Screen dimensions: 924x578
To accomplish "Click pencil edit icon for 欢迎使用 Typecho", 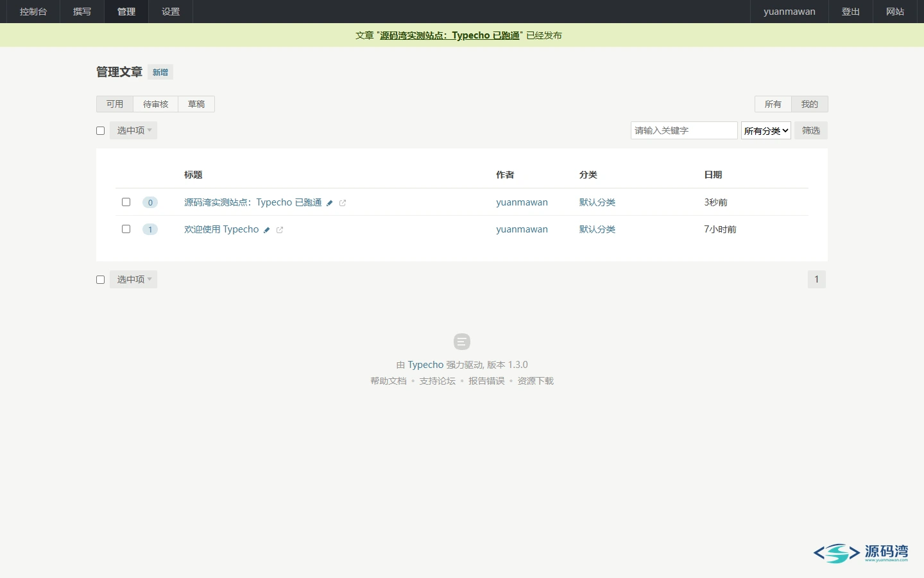I will coord(267,230).
